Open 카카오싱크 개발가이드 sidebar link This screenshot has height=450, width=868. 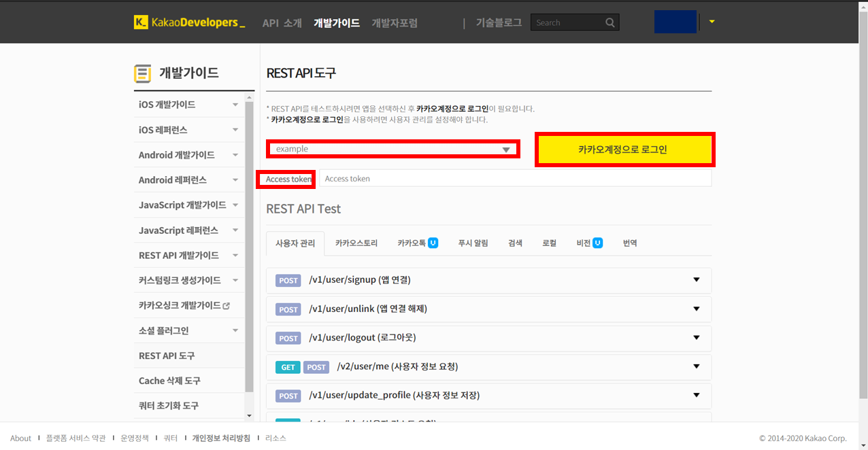click(x=180, y=306)
